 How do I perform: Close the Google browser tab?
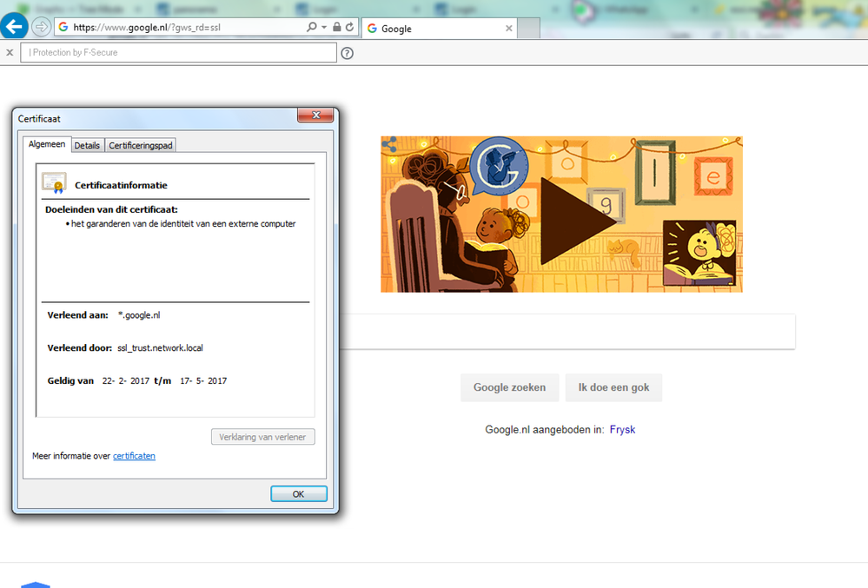[x=509, y=28]
